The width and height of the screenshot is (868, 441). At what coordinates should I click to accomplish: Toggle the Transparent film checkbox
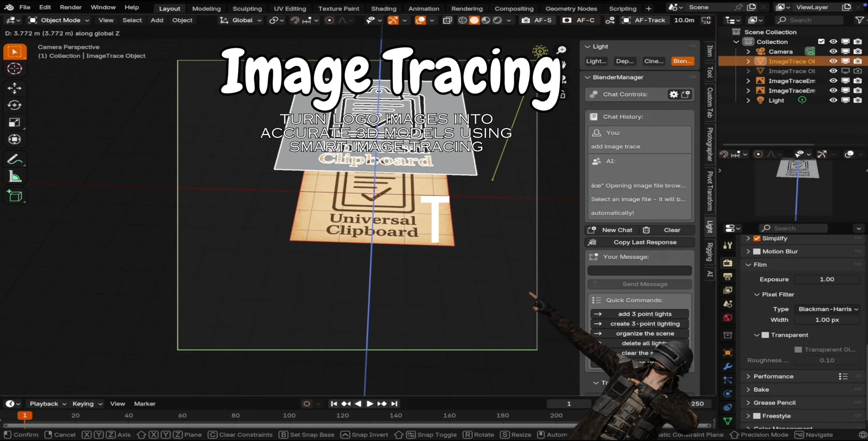tap(765, 335)
